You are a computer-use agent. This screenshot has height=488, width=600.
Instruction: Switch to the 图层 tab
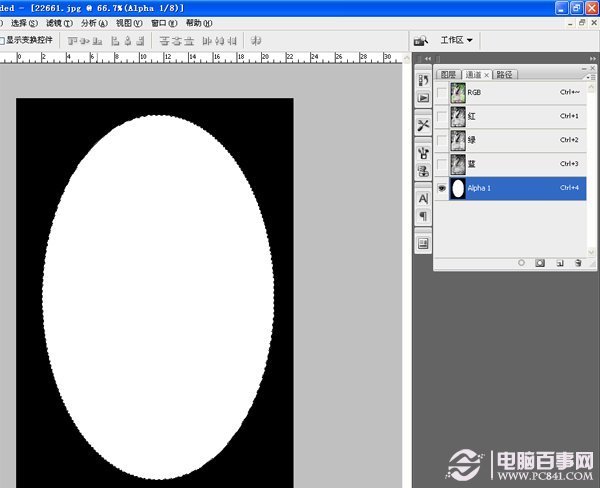448,74
